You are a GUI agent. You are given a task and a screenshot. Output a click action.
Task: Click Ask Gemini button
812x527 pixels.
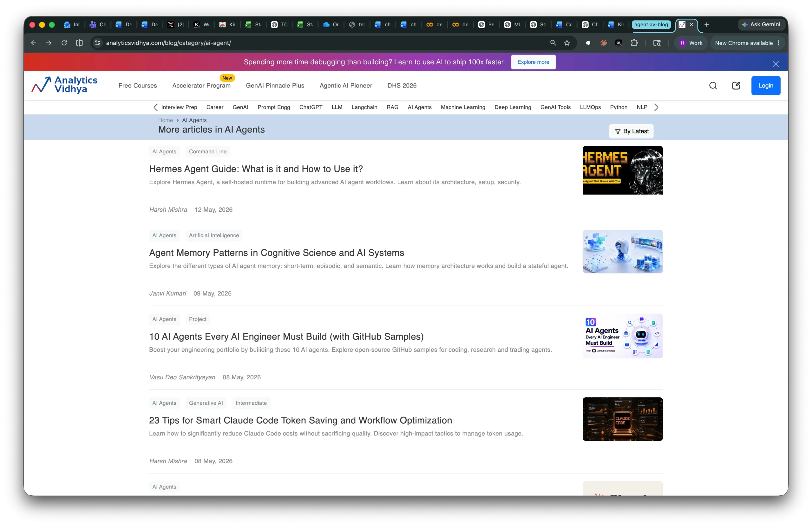coord(761,24)
